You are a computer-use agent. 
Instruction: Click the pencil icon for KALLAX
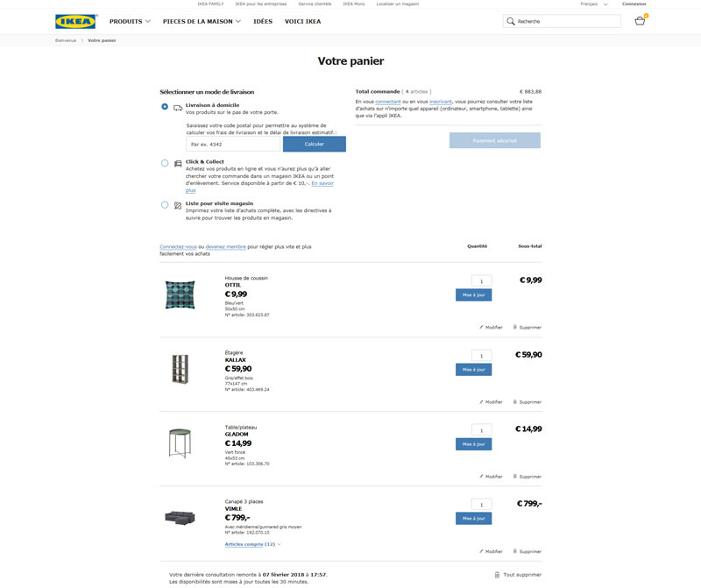coord(481,401)
